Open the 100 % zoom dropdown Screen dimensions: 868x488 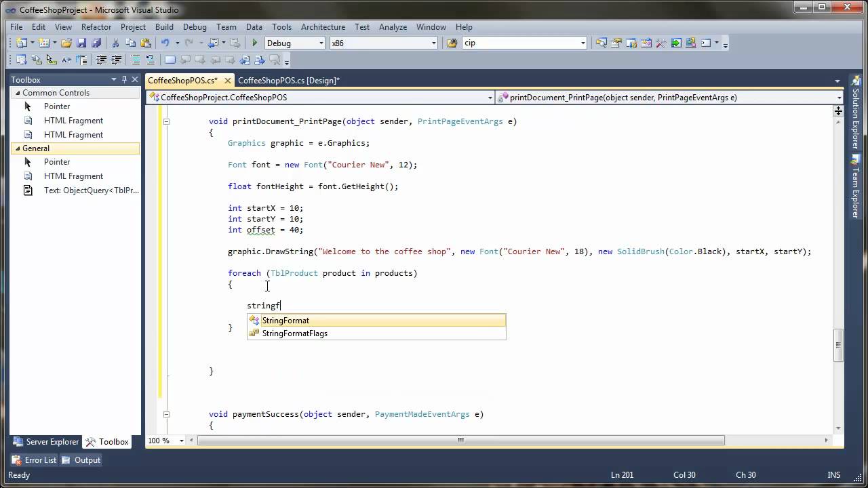click(182, 441)
